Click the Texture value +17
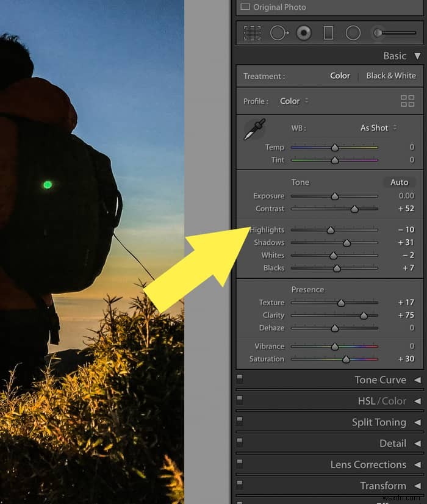This screenshot has width=427, height=504. (406, 303)
